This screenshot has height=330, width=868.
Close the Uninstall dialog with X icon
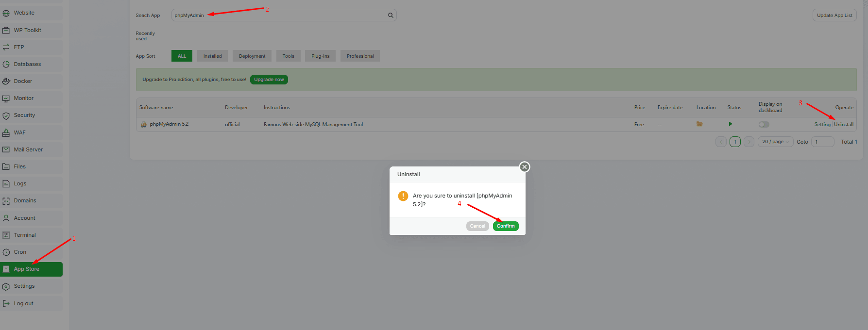click(x=524, y=167)
